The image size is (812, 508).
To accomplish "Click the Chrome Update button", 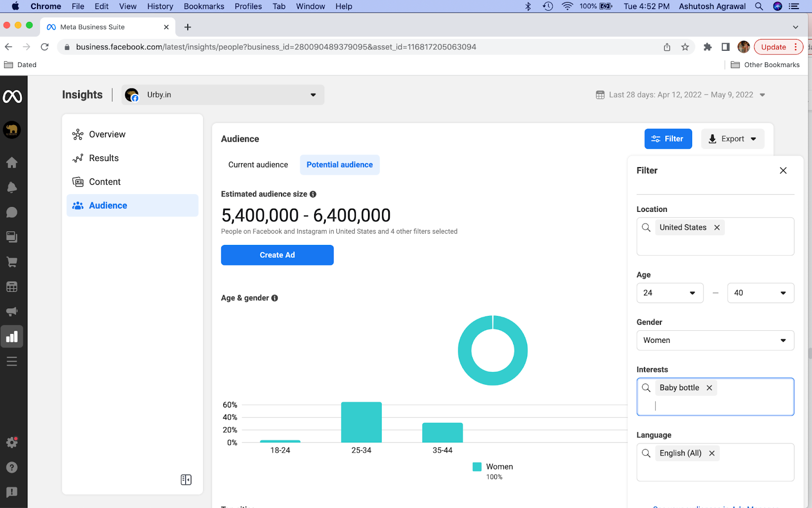I will [779, 47].
